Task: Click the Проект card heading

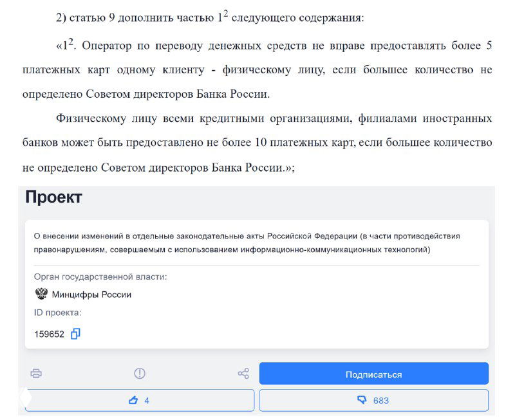Action: point(55,197)
